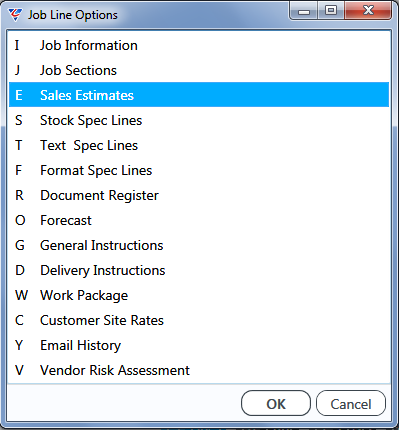Select the highlighted Sales Estimates entry

[199, 95]
